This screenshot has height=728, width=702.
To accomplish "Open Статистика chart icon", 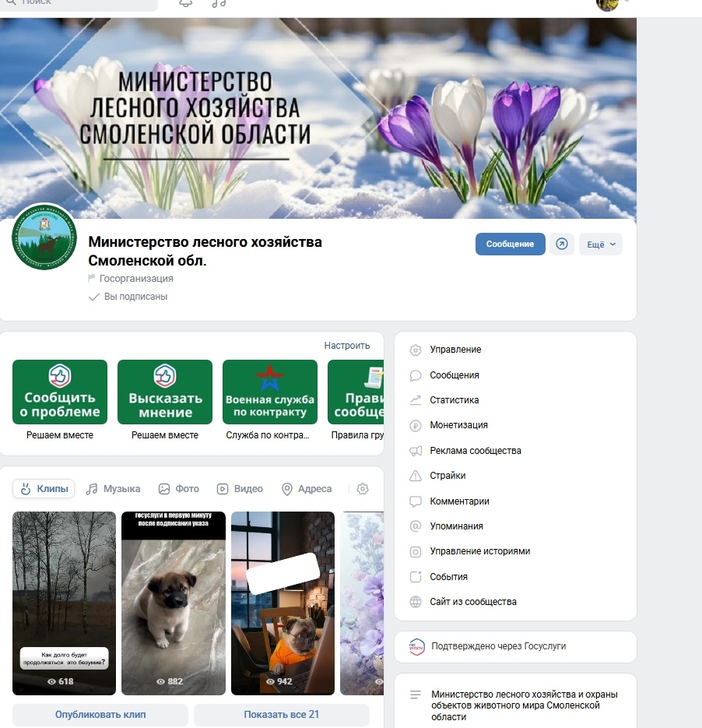I will coord(416,400).
